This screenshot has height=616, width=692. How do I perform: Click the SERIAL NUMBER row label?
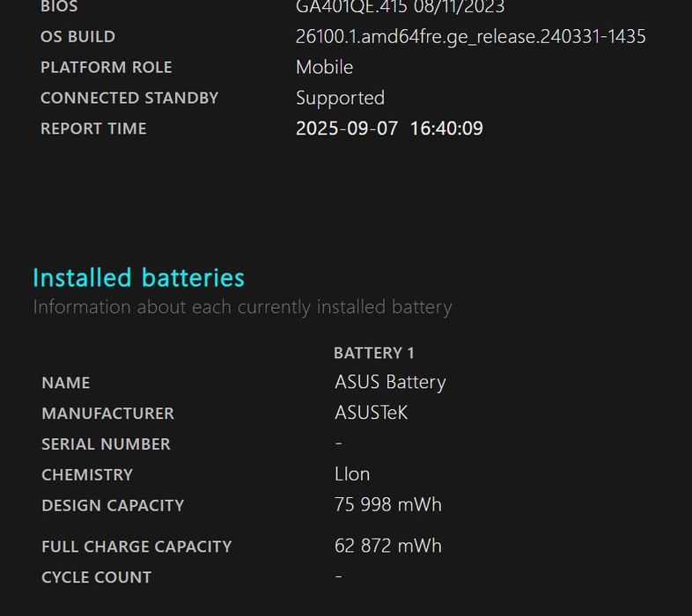(x=106, y=444)
